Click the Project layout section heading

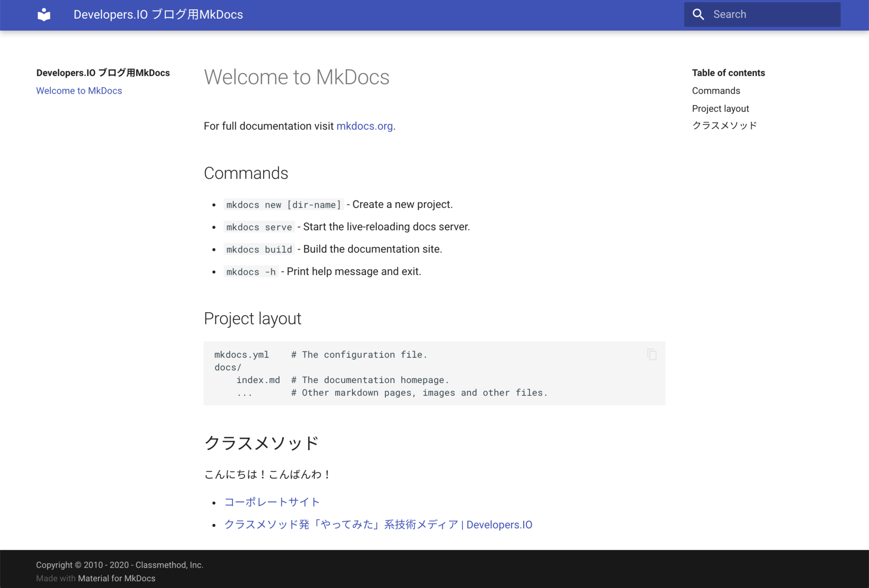point(252,319)
